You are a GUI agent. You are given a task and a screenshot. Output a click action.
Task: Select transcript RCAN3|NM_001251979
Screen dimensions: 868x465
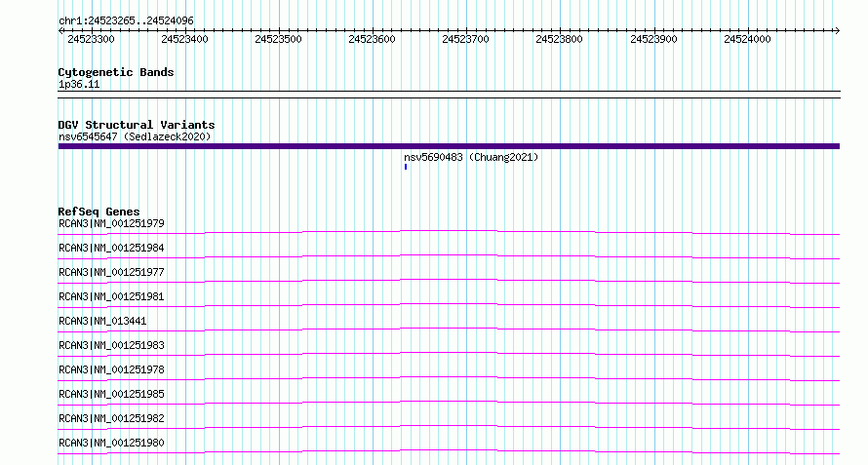[111, 223]
